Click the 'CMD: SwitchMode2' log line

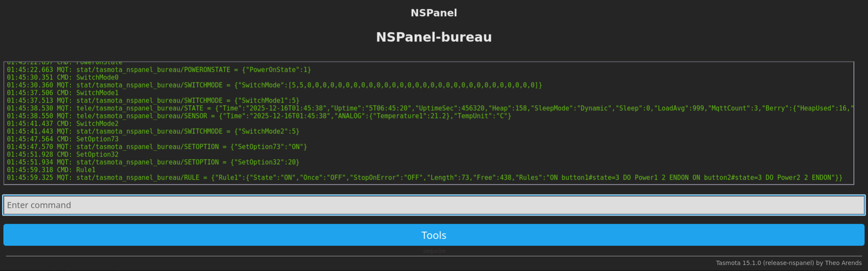(x=63, y=124)
